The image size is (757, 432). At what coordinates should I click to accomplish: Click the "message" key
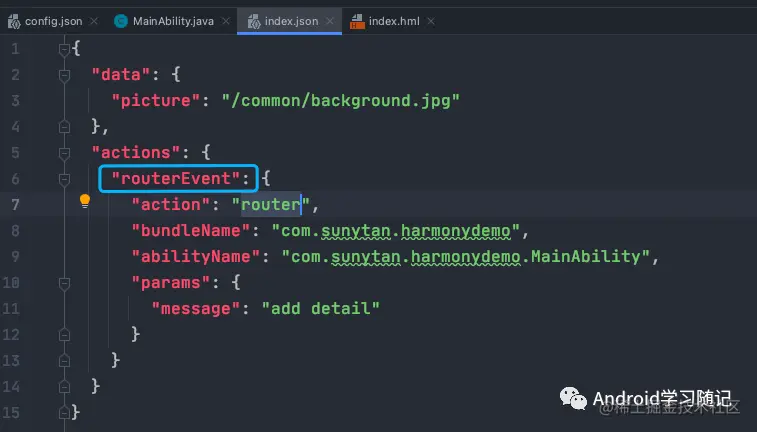tap(196, 308)
